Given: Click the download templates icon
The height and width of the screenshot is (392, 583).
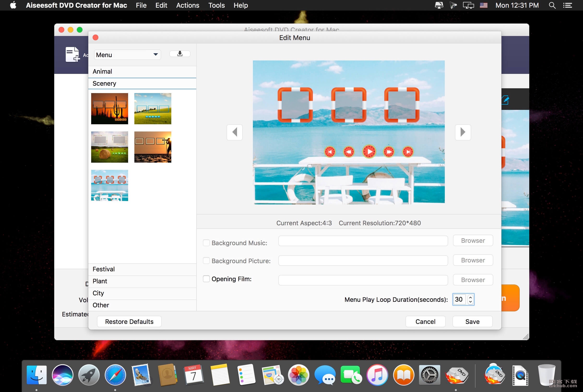Looking at the screenshot, I should click(180, 53).
